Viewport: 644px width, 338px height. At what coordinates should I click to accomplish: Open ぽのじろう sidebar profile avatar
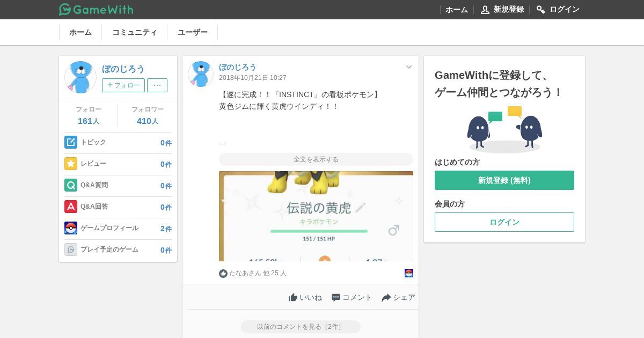(80, 77)
